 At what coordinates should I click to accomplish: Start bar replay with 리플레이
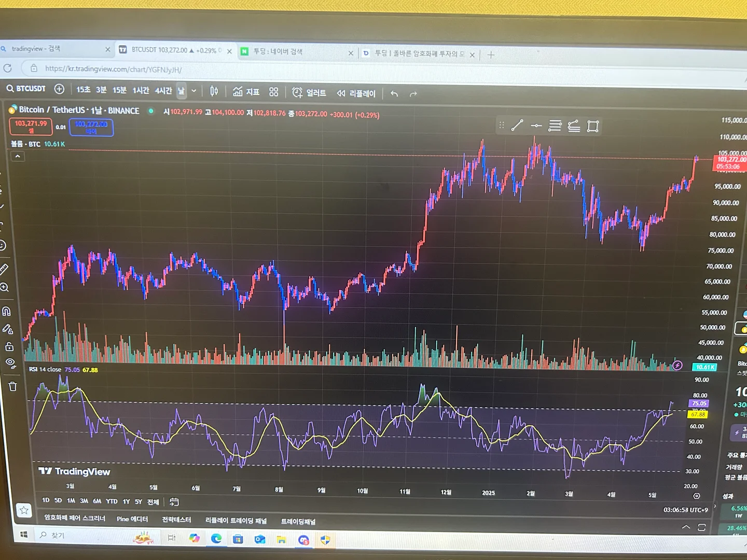coord(356,93)
